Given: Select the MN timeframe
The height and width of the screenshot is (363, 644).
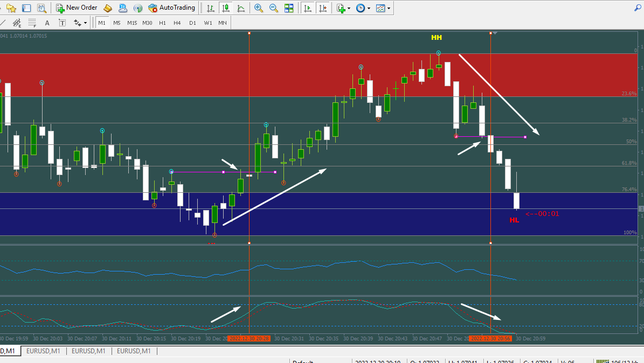Looking at the screenshot, I should 223,23.
